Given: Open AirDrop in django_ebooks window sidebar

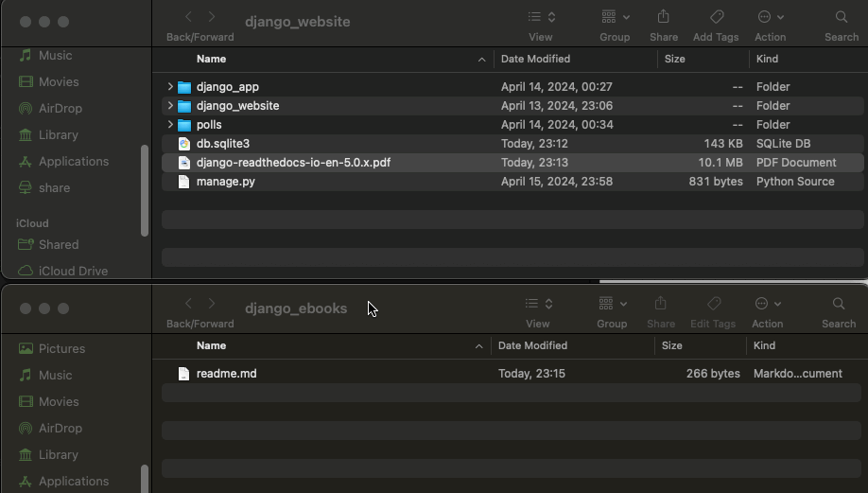Looking at the screenshot, I should pos(50,429).
